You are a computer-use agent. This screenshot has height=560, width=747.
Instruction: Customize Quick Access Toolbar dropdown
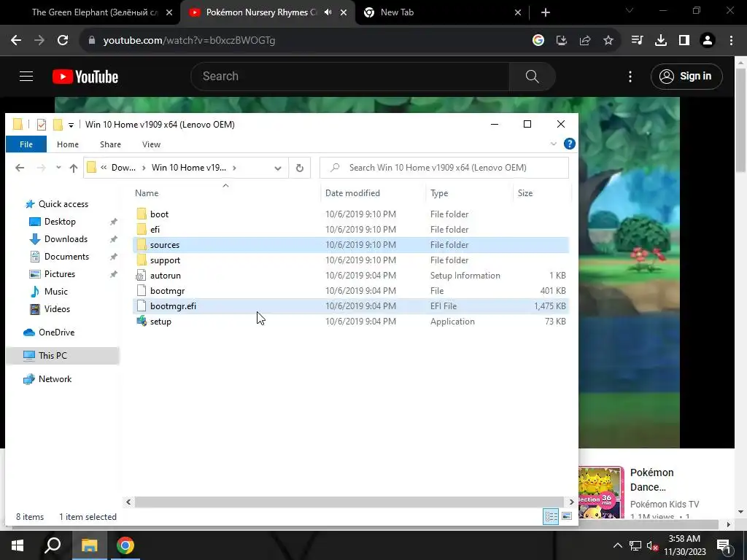point(71,125)
